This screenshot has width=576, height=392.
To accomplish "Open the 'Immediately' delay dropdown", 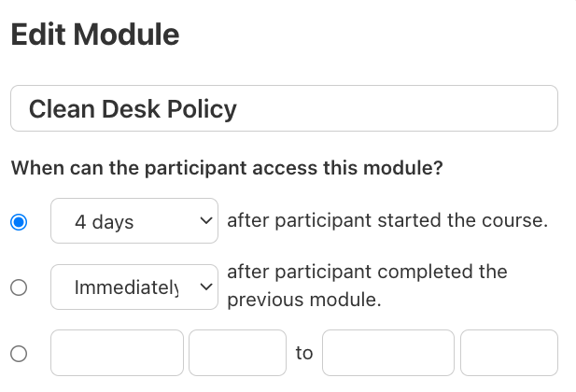I will [x=133, y=288].
